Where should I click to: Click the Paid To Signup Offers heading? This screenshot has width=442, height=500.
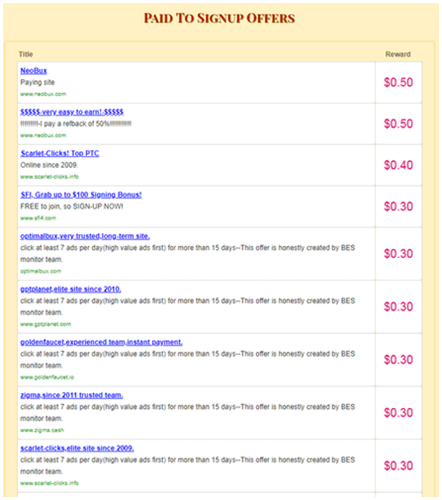coord(219,18)
